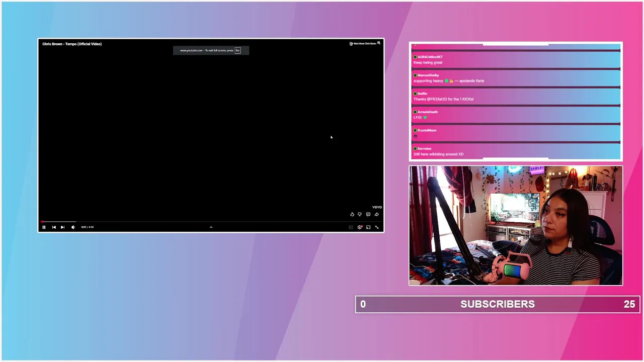644x362 pixels.
Task: Open the video comments panel
Action: click(368, 215)
